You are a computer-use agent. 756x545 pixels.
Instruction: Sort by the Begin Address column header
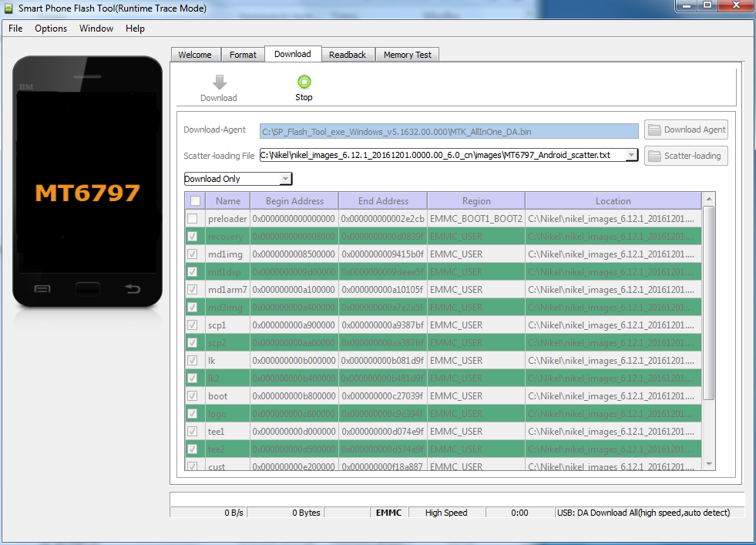coord(294,201)
